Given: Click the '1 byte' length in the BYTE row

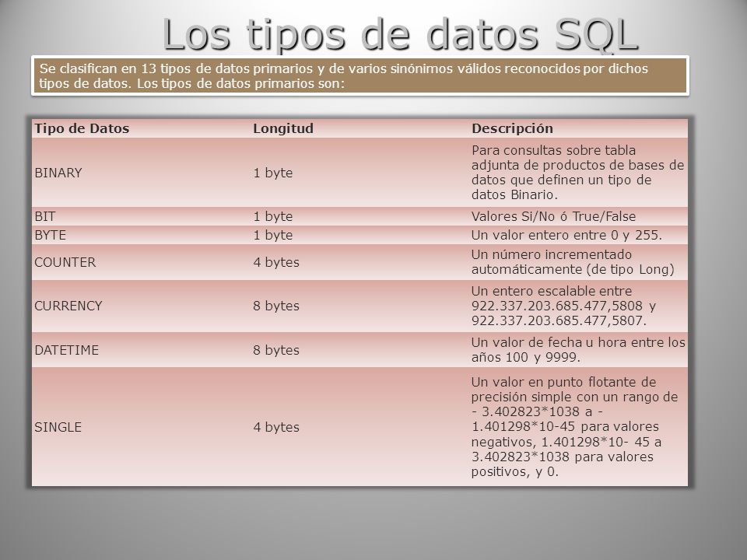Looking at the screenshot, I should tap(273, 235).
